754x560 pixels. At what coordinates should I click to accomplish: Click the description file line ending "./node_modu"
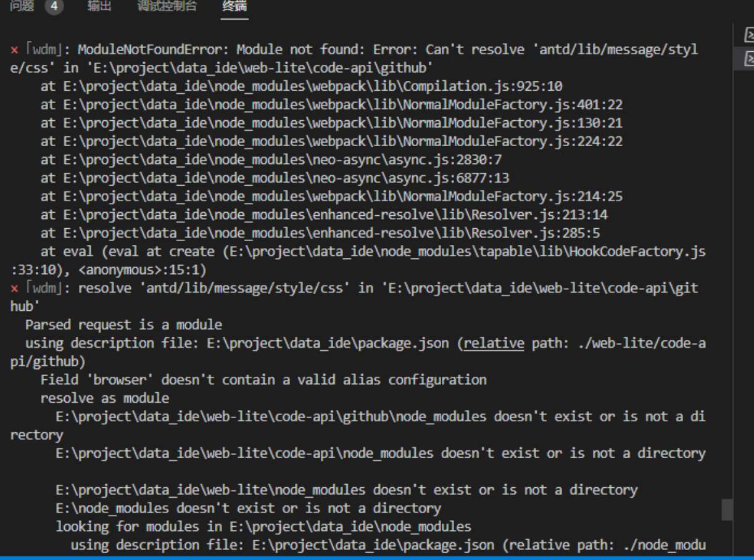coord(388,546)
